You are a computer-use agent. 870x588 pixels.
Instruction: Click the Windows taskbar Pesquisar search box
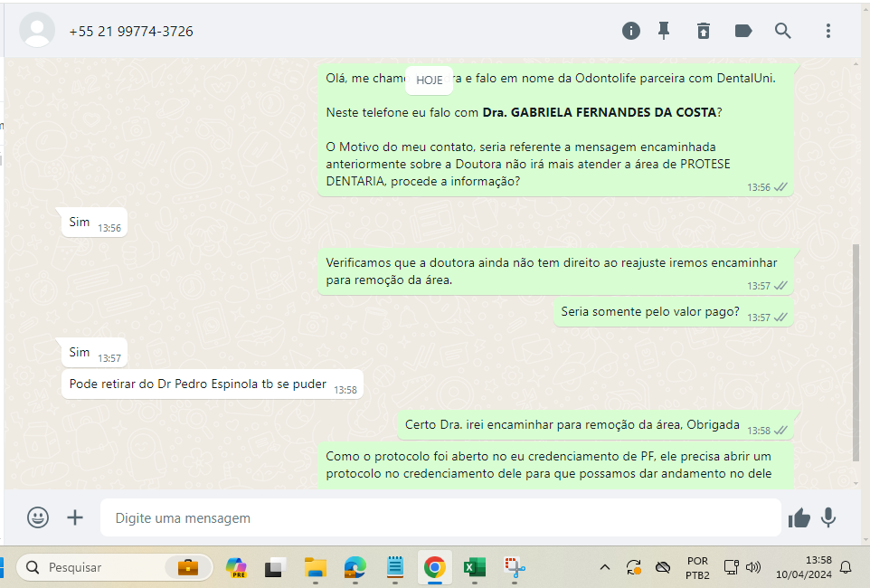pos(115,567)
